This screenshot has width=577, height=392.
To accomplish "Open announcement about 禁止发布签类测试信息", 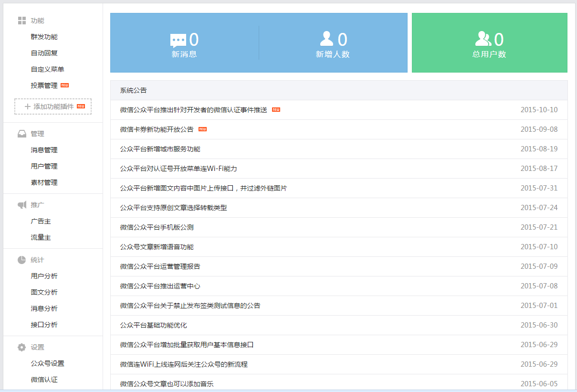I will (x=190, y=306).
